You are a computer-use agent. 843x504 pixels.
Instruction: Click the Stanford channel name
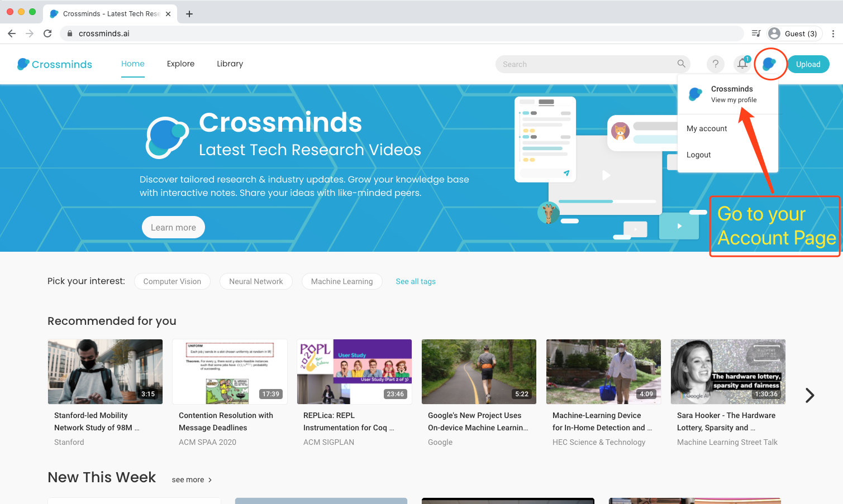click(x=69, y=442)
